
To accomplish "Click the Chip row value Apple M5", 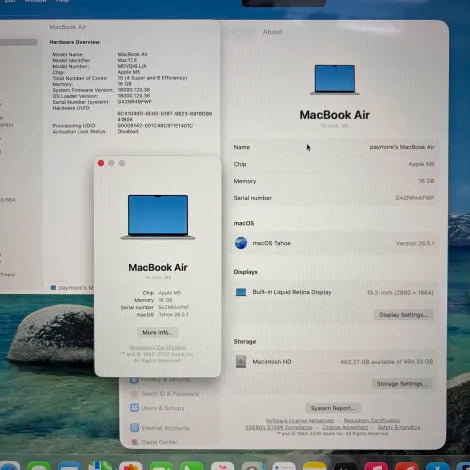I will tap(421, 164).
